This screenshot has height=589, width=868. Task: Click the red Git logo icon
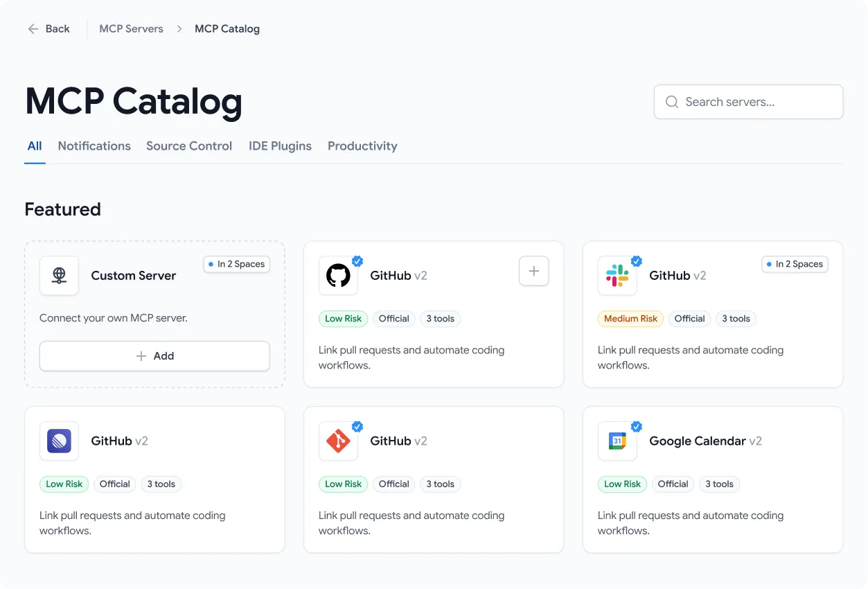click(x=338, y=441)
